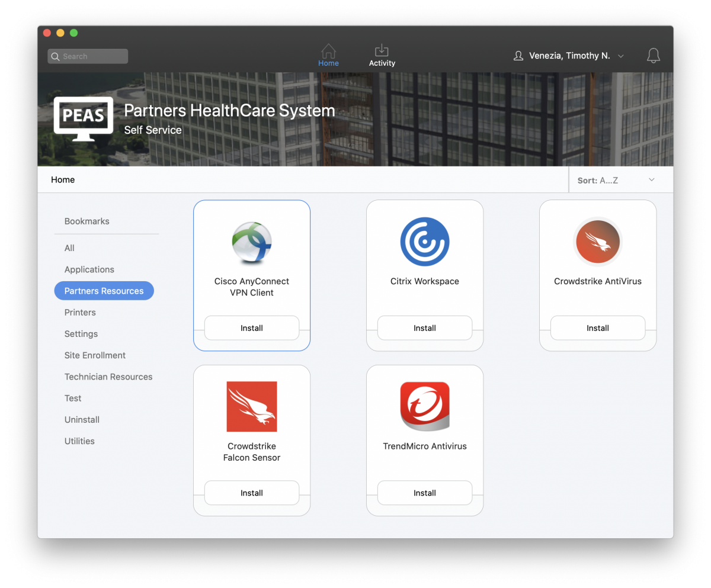The width and height of the screenshot is (711, 588).
Task: Go to Site Enrollment category
Action: (x=95, y=355)
